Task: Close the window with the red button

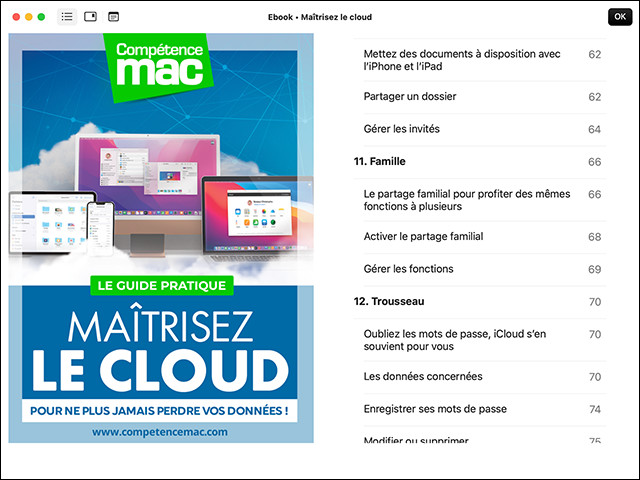Action: (x=16, y=17)
